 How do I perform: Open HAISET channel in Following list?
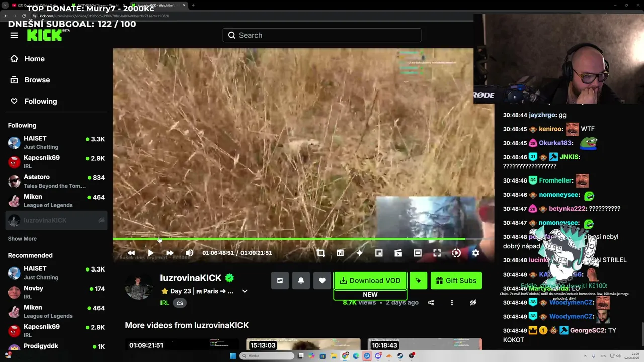pyautogui.click(x=56, y=142)
